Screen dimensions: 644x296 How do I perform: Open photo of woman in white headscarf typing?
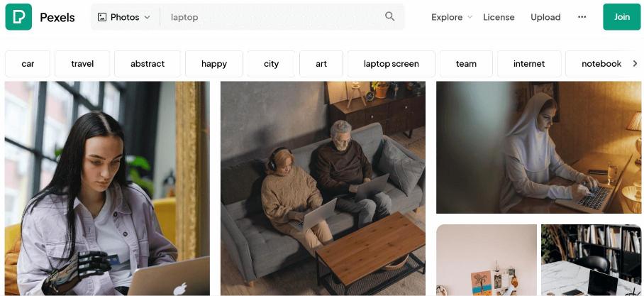(538, 147)
